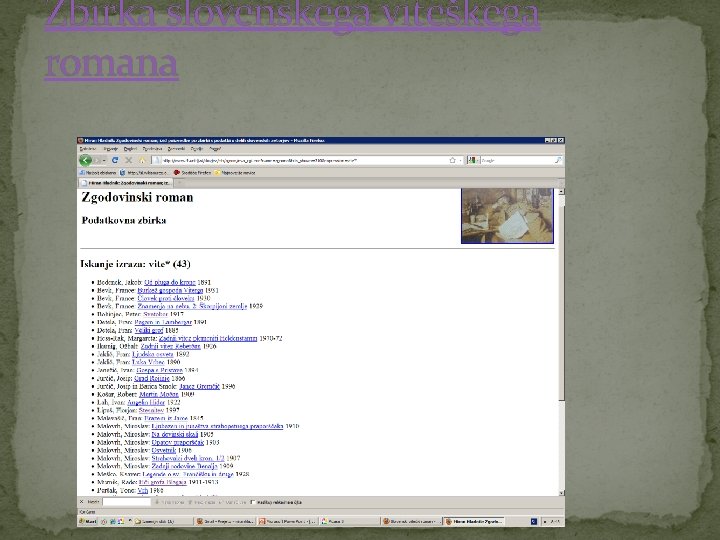Open the link 'Grad Rojinje'

tap(152, 378)
